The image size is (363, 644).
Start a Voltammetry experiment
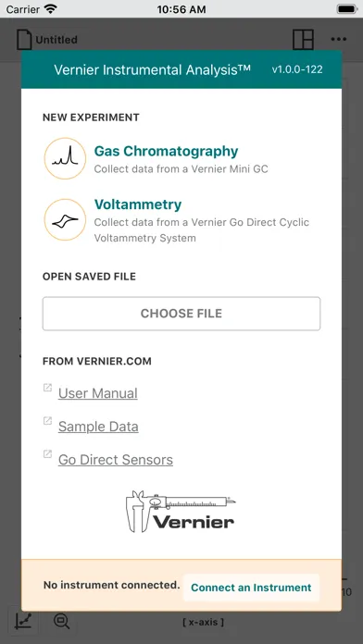pos(138,204)
